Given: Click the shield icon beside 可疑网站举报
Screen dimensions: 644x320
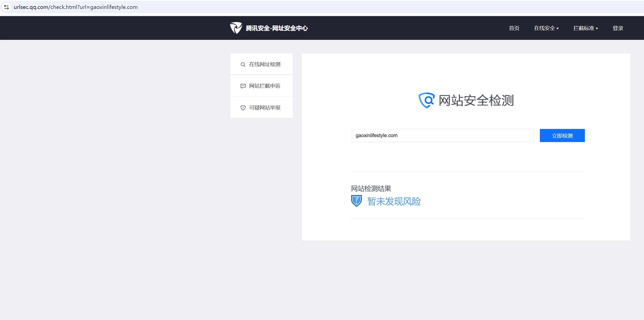Looking at the screenshot, I should click(x=243, y=108).
